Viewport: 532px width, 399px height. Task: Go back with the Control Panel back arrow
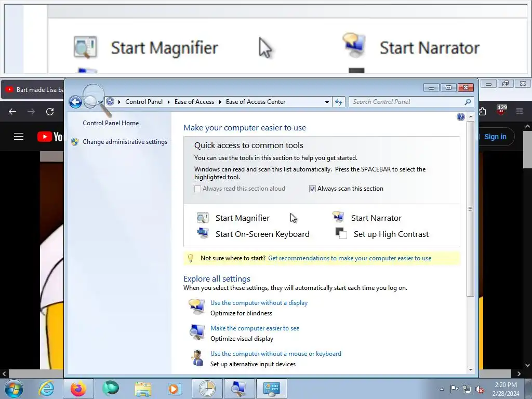coord(75,102)
